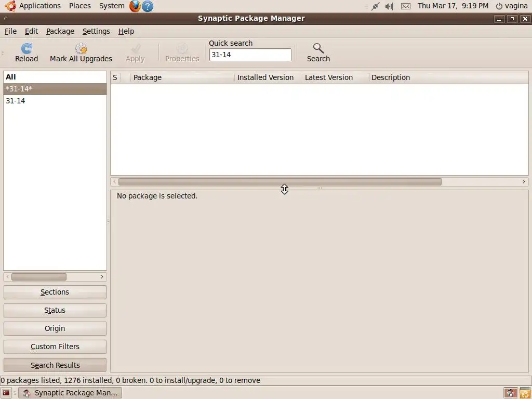Click the date and time clock applet

pyautogui.click(x=453, y=6)
